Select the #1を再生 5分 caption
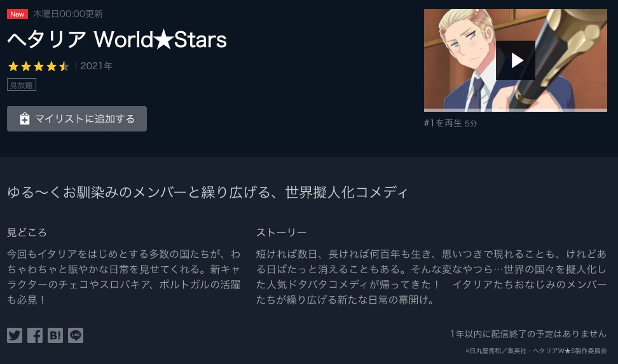 coord(451,123)
